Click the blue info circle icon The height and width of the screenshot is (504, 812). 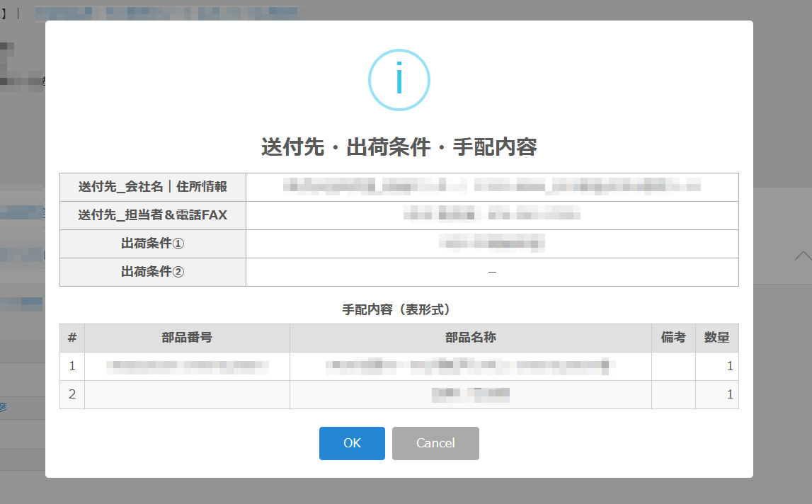tap(399, 80)
